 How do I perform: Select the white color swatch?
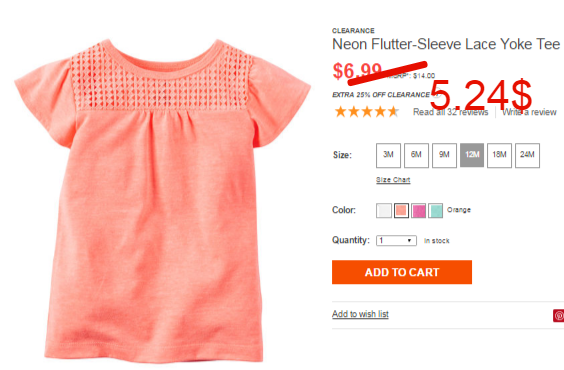point(384,210)
